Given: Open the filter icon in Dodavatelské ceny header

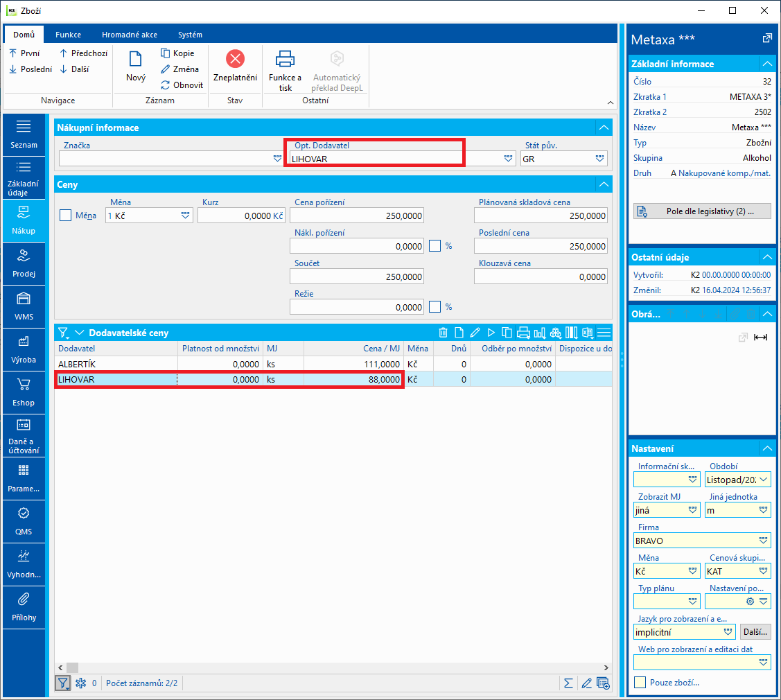Looking at the screenshot, I should point(63,333).
